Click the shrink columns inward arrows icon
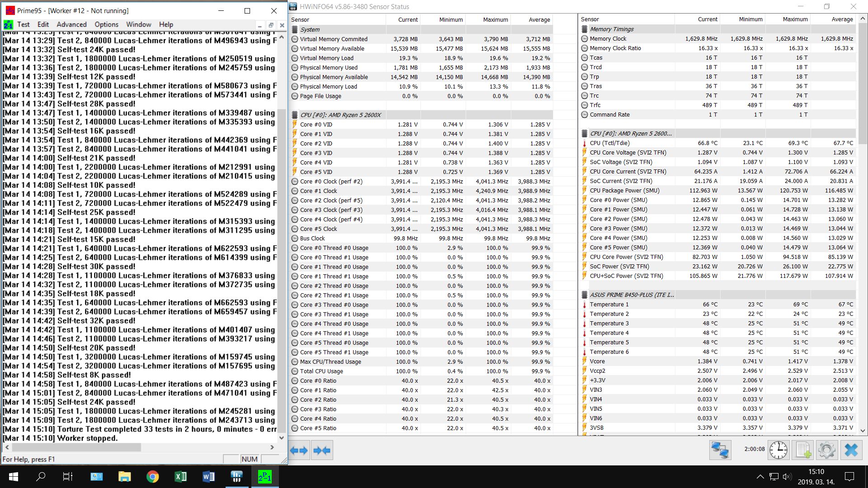 (x=322, y=450)
